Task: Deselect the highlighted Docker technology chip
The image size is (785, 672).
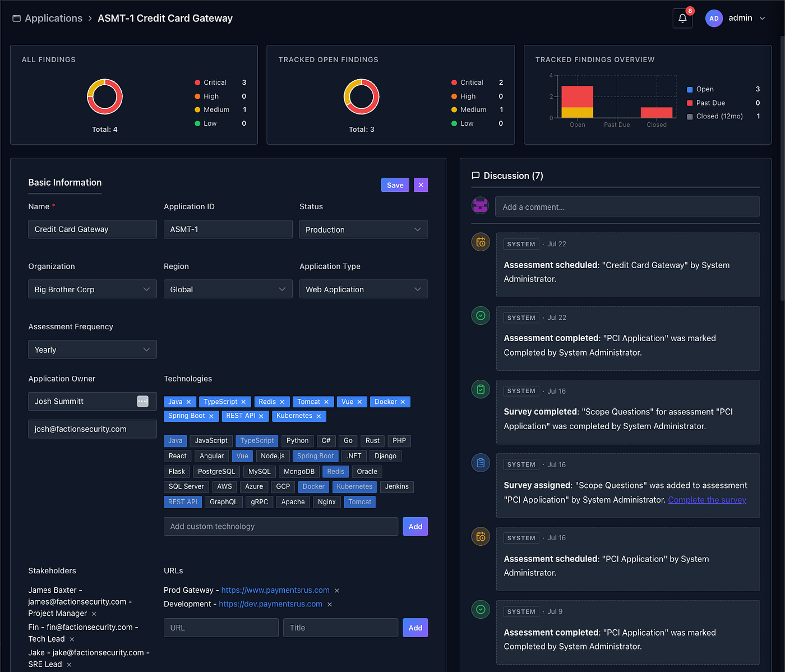Action: click(x=313, y=487)
